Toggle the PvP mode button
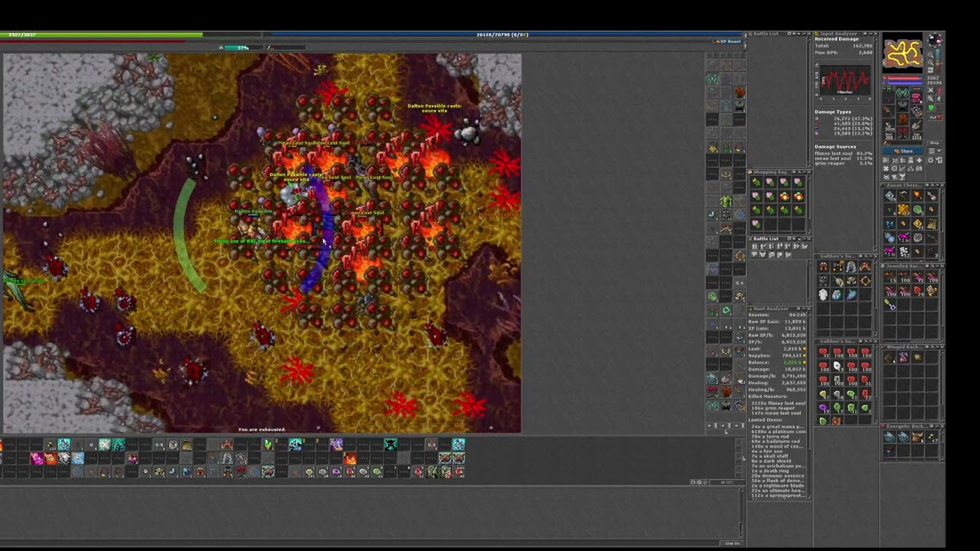Viewport: 980px width, 551px height. click(x=936, y=117)
